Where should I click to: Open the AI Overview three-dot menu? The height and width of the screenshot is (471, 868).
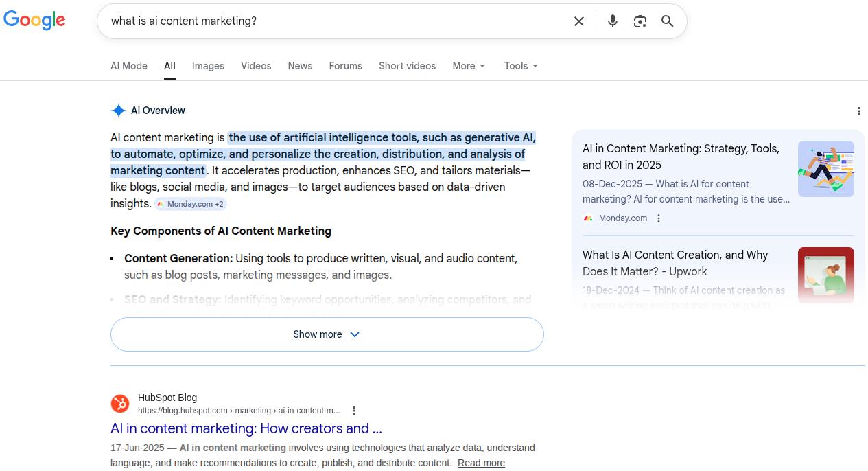(858, 111)
